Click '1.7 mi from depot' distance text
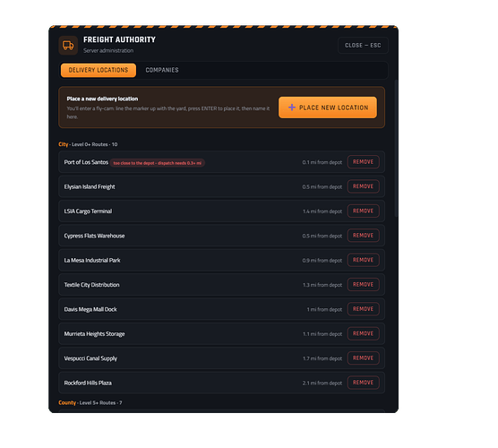498x448 pixels. click(322, 358)
